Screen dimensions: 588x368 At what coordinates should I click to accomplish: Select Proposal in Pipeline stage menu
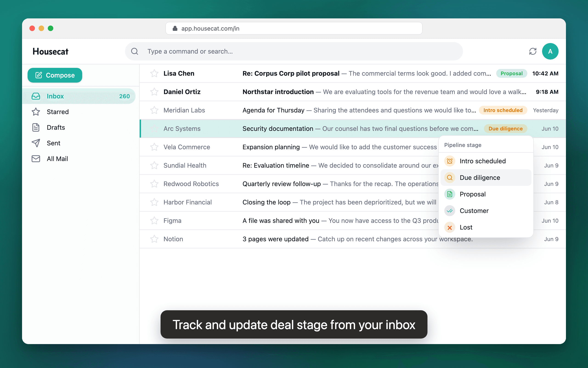click(x=486, y=194)
